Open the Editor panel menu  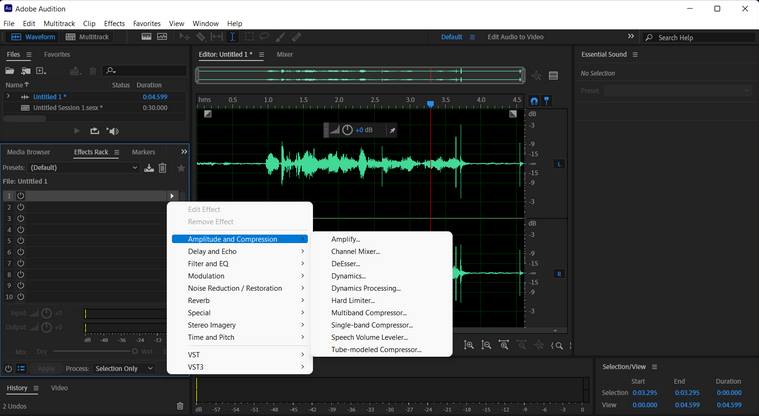[261, 55]
